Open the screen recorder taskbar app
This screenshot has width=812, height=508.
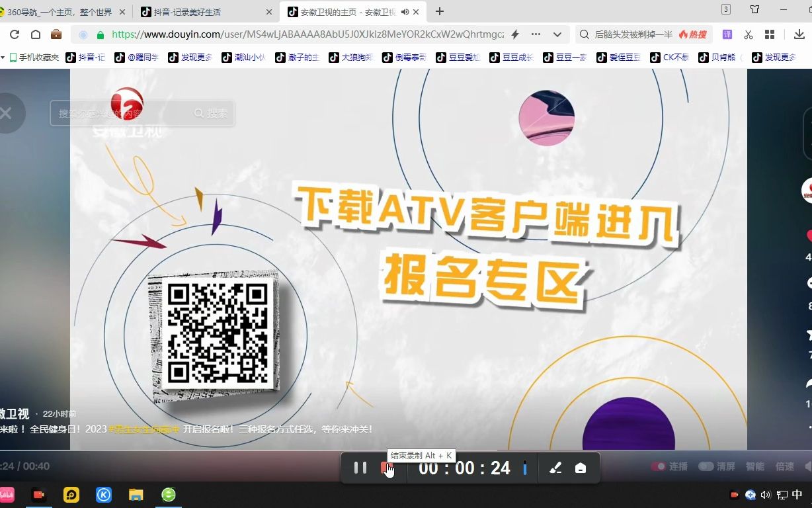(x=39, y=495)
